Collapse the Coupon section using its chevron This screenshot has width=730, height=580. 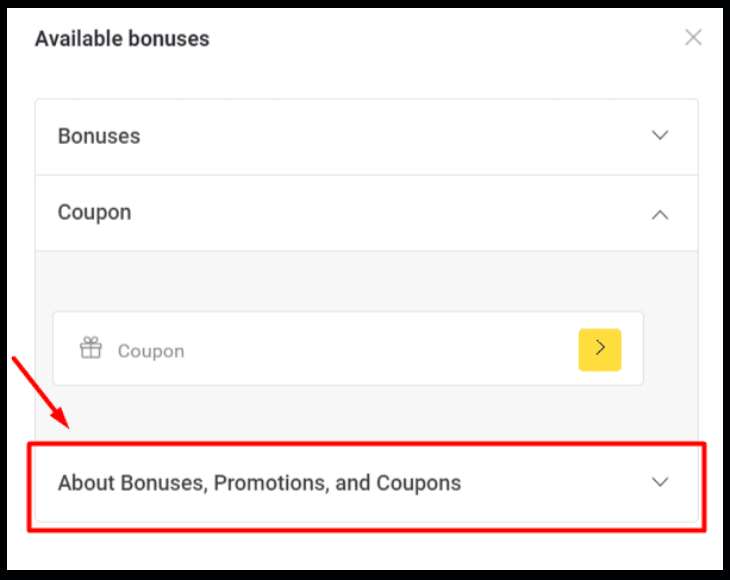[x=660, y=213]
